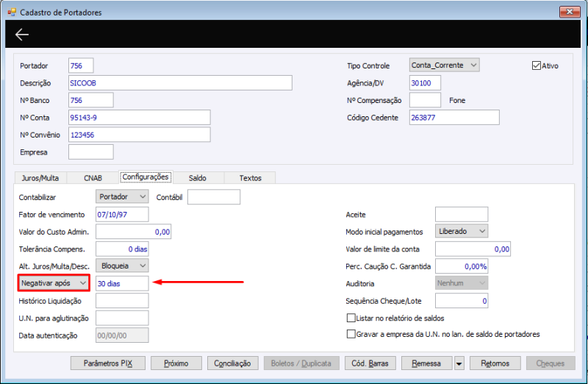588x384 pixels.
Task: Click the back arrow icon
Action: click(22, 35)
